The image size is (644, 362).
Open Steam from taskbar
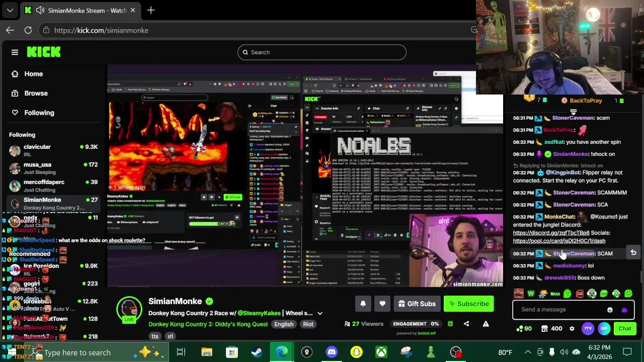click(257, 352)
